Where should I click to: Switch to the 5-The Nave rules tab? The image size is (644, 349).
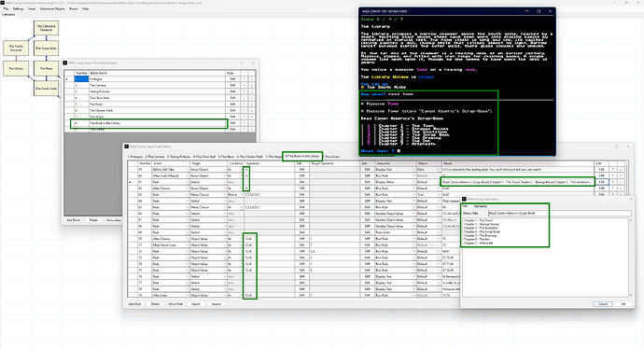coord(226,157)
